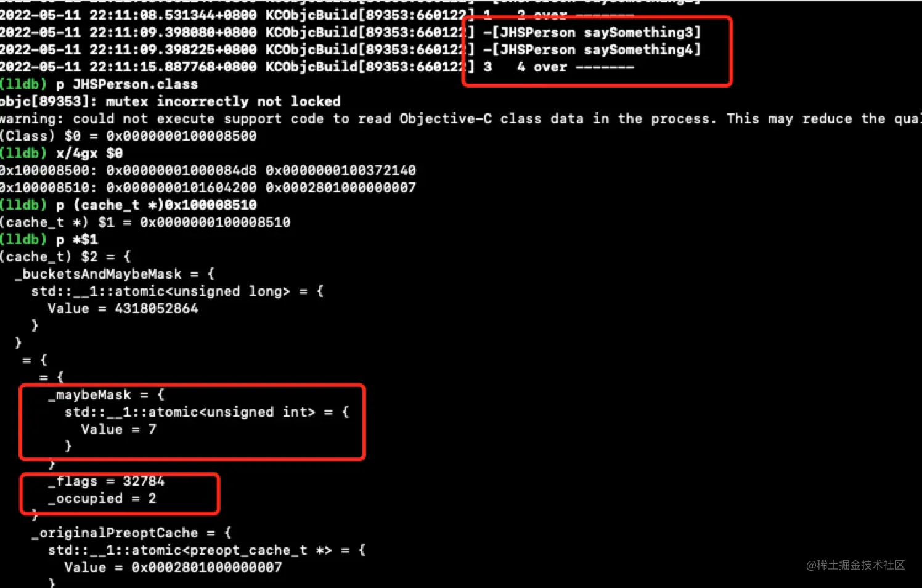This screenshot has width=922, height=588.
Task: Click the watermark text at bottom right
Action: pos(855,565)
